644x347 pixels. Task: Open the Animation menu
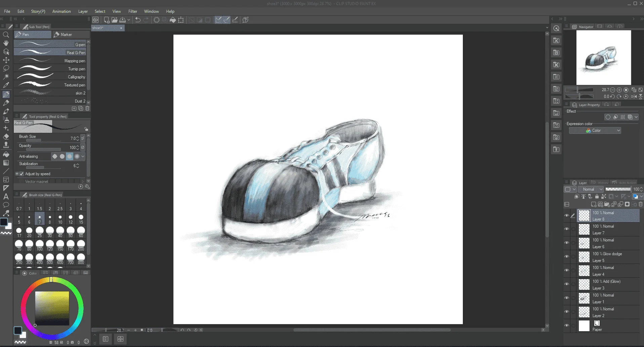(62, 11)
